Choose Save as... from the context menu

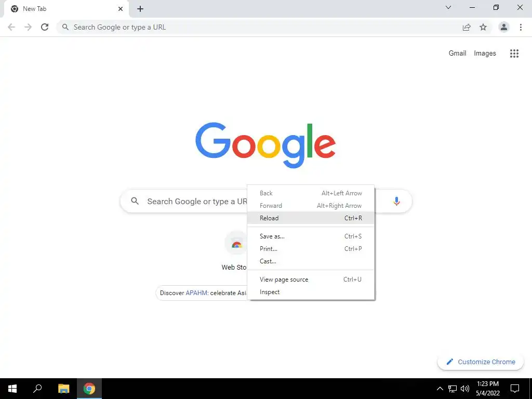coord(311,236)
